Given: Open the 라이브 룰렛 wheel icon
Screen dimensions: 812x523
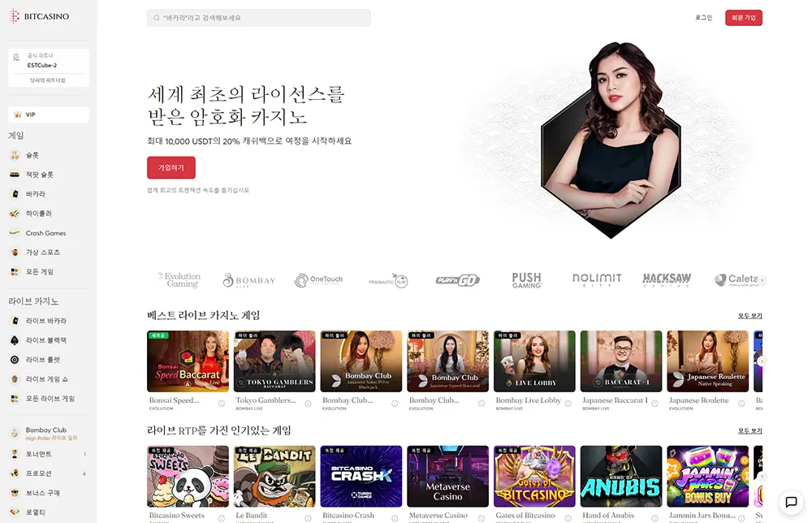Looking at the screenshot, I should pos(15,360).
